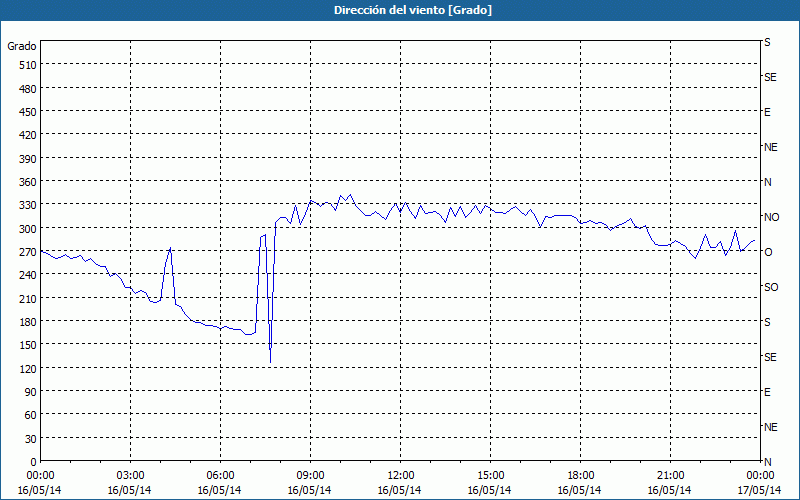Click the 420 y-axis value
The height and width of the screenshot is (500, 800).
[x=28, y=135]
